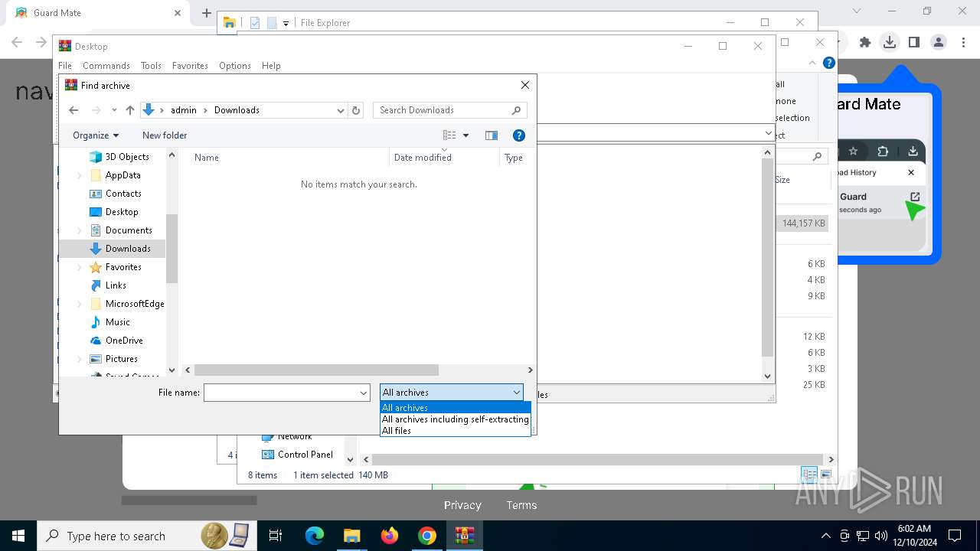The width and height of the screenshot is (980, 551).
Task: Open Music in navigation tree
Action: coord(117,322)
